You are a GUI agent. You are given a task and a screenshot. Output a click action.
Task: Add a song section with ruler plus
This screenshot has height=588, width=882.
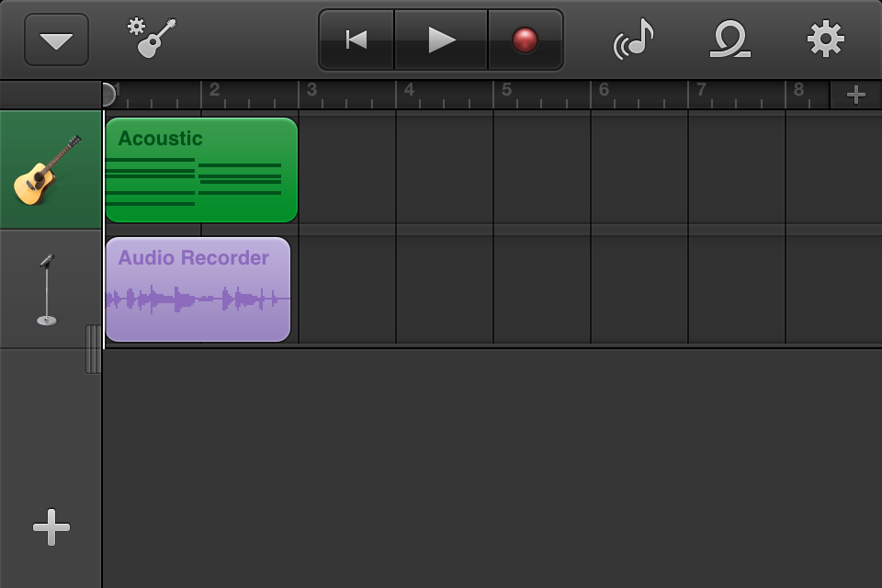(x=855, y=95)
